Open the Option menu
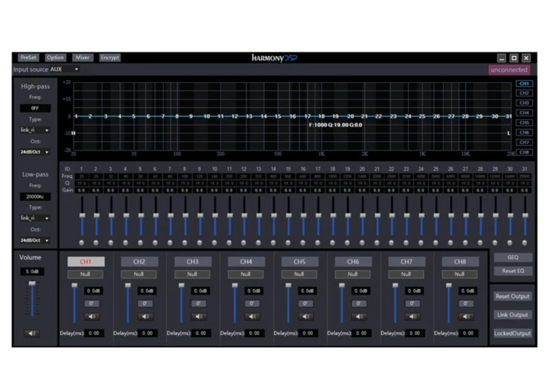This screenshot has height=392, width=557. tap(55, 57)
